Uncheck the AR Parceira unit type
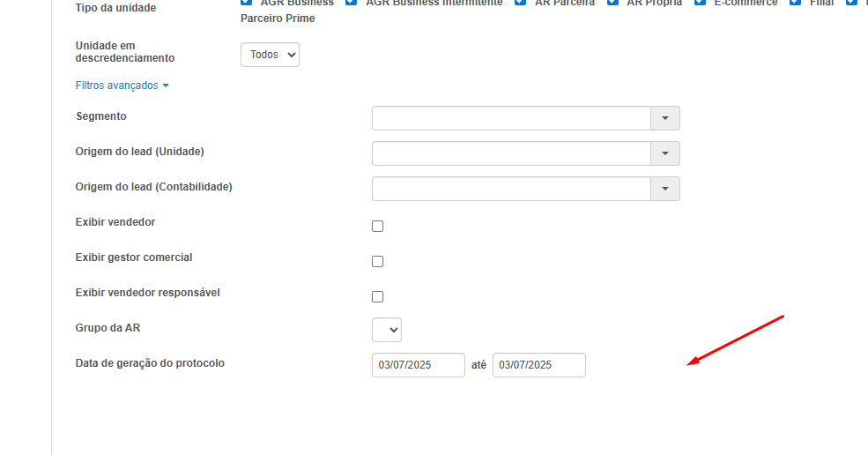Viewport: 868px width, 455px height. tap(521, 3)
